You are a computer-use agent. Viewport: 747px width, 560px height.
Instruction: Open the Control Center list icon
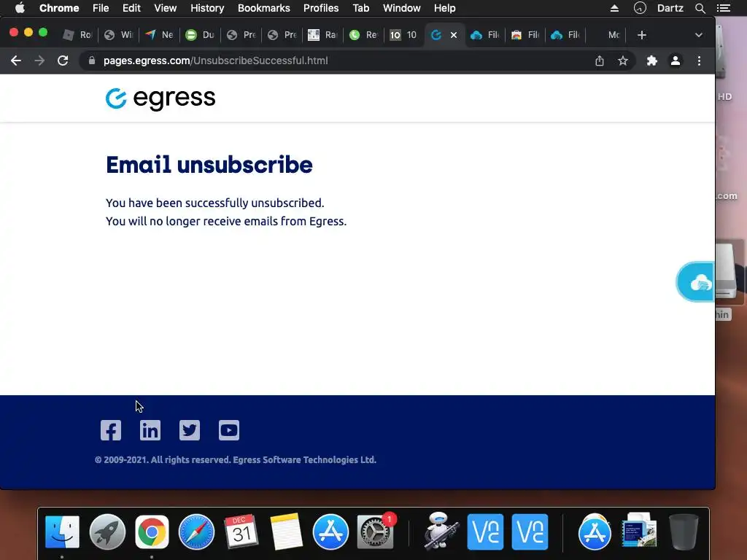tap(724, 8)
